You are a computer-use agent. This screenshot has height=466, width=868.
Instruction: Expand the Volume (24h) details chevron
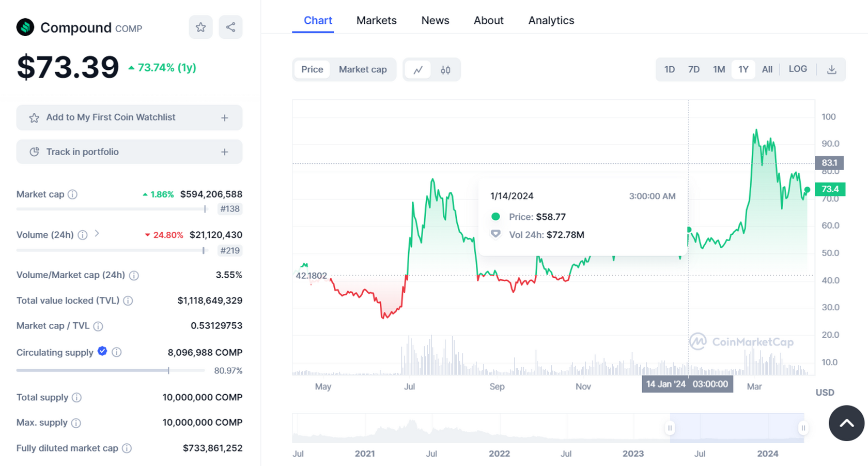(x=97, y=234)
